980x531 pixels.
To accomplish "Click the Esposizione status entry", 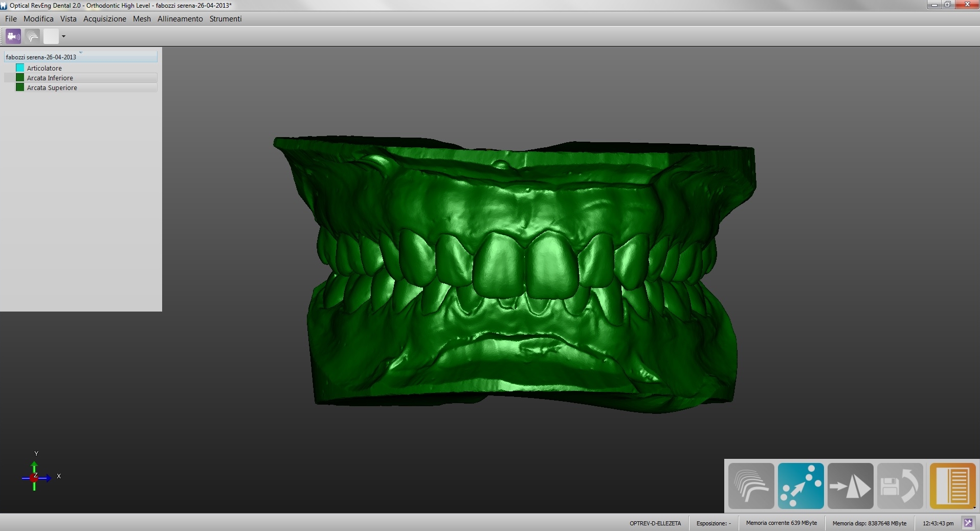I will click(x=714, y=523).
